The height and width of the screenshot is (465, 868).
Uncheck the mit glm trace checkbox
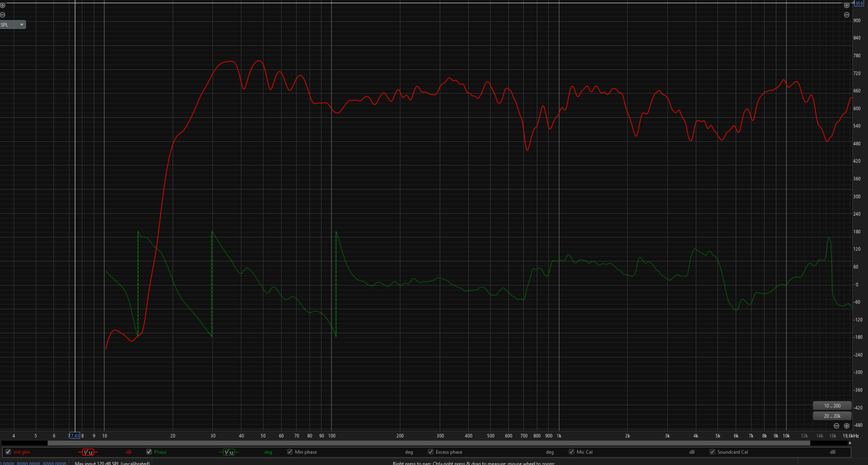click(x=8, y=452)
